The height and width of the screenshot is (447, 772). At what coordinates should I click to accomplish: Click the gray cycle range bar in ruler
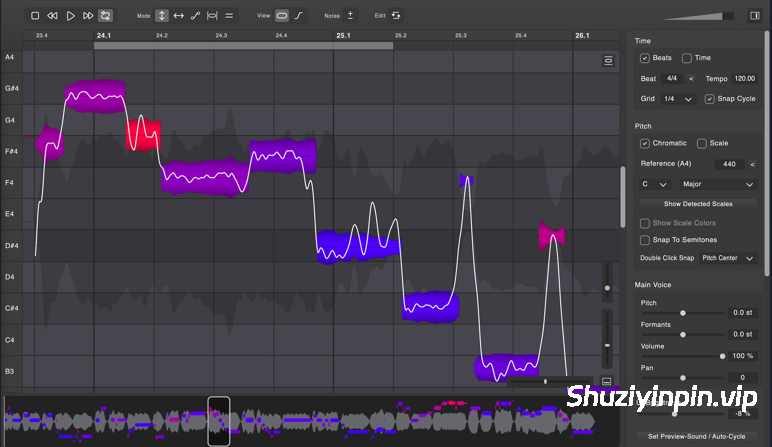tap(243, 46)
